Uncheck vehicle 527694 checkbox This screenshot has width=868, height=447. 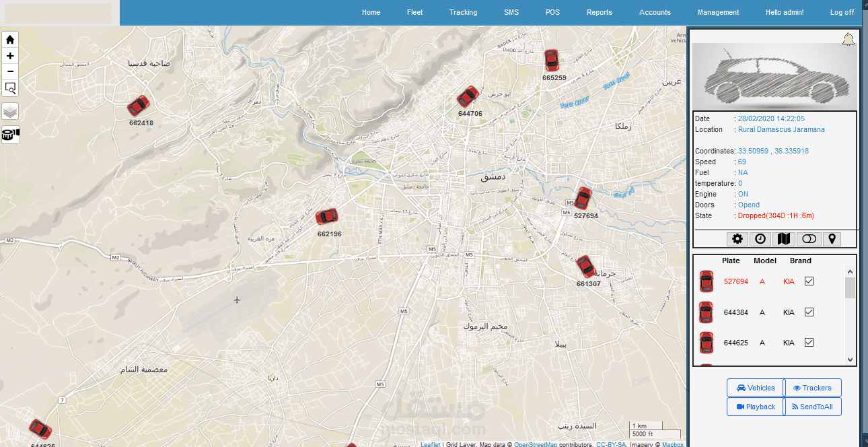point(809,281)
